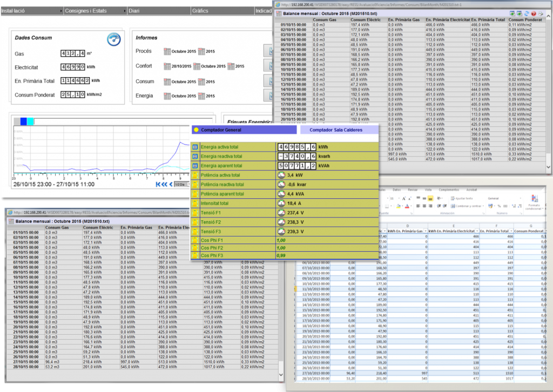The width and height of the screenshot is (553, 392).
Task: Step chart back fast with double arrow
Action: 164,184
